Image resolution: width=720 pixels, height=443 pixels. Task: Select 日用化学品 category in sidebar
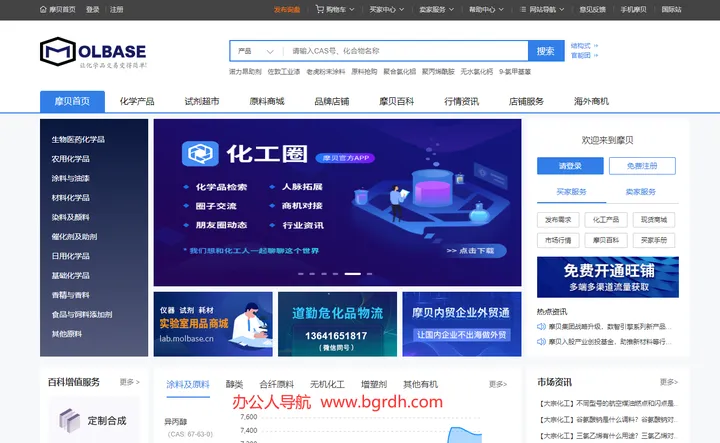pyautogui.click(x=70, y=256)
